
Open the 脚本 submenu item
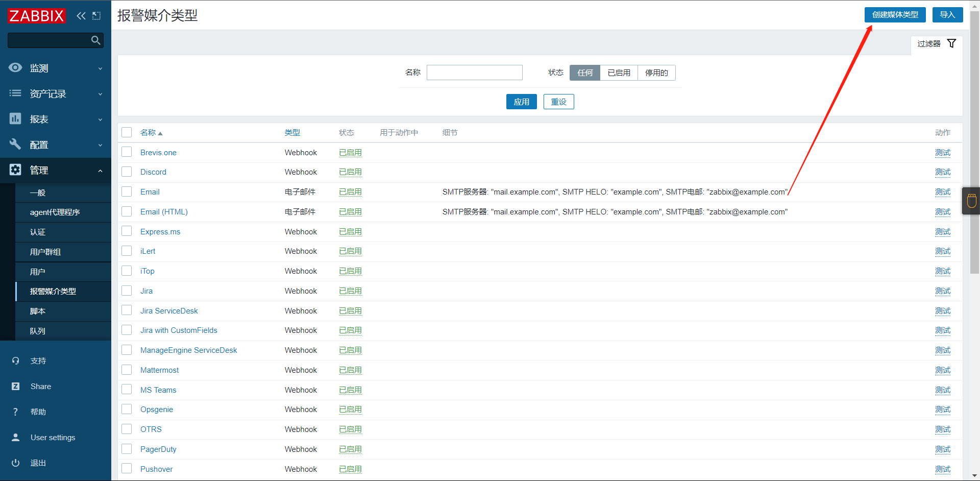tap(63, 311)
